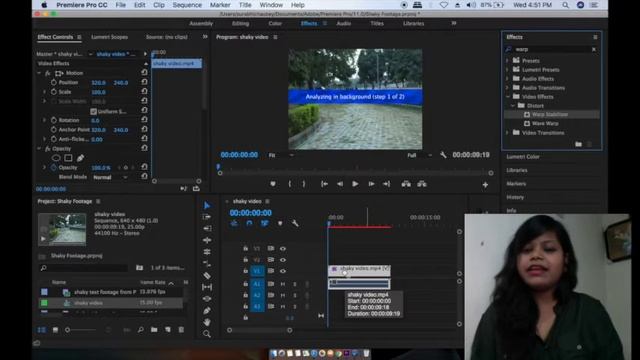The width and height of the screenshot is (640, 360).
Task: Collapse the Video Effects folder
Action: [507, 97]
